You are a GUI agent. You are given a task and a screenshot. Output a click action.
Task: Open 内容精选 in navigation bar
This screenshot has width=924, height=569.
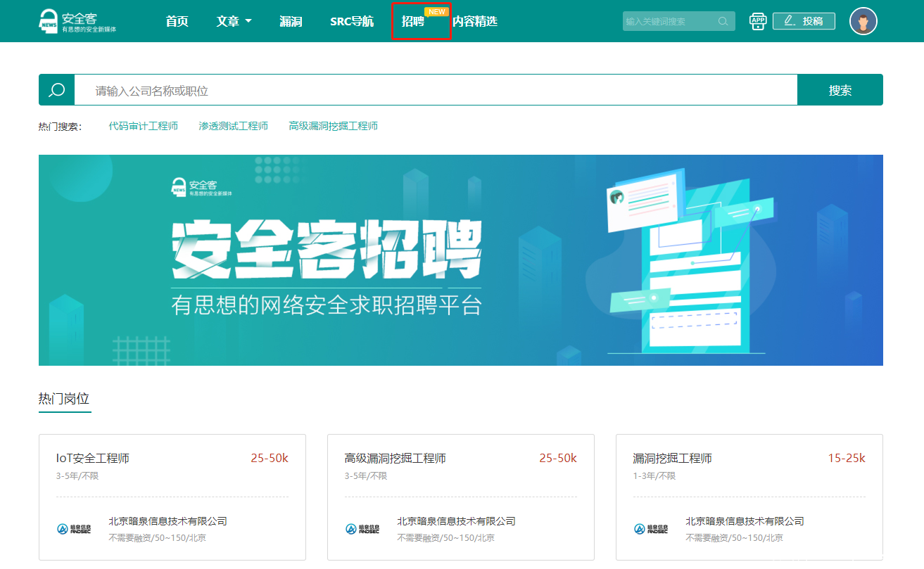(x=475, y=21)
